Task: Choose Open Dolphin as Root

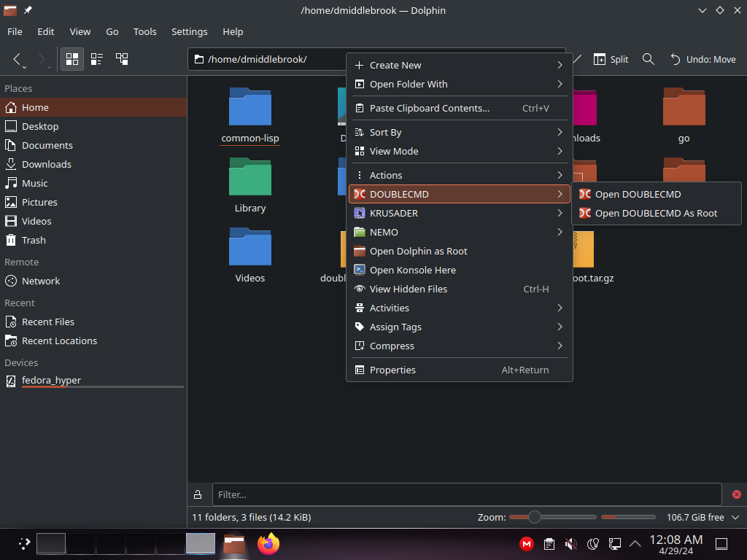Action: [460, 252]
